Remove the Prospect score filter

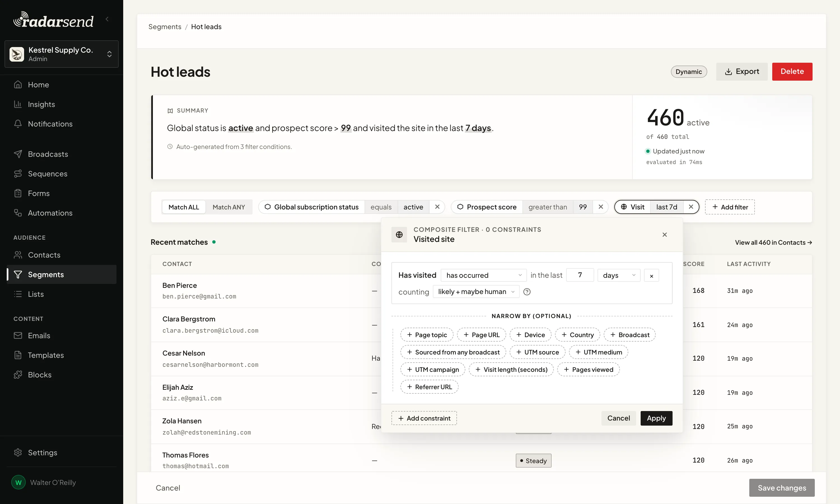600,207
